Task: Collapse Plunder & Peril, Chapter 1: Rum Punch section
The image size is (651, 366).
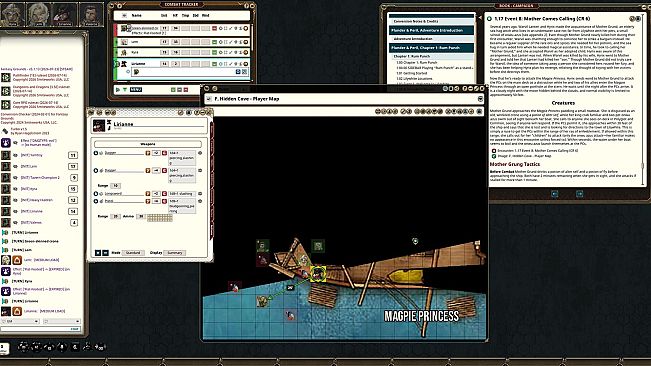Action: pos(431,48)
